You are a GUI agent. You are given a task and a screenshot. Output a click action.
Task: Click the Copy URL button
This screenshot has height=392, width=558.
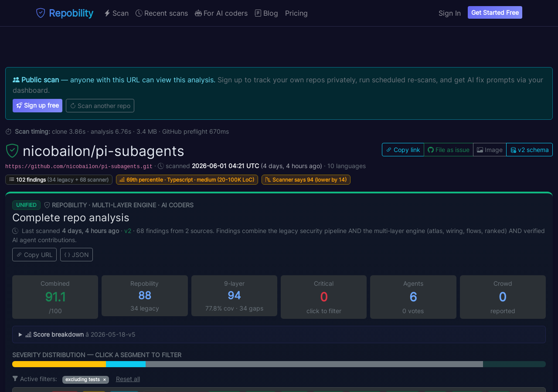(34, 254)
